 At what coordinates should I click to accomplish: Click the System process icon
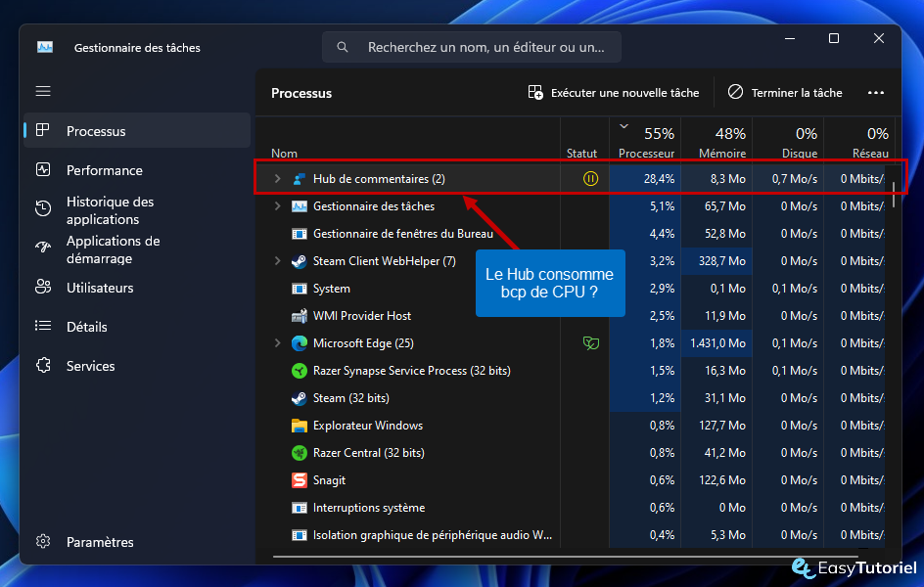[x=300, y=289]
